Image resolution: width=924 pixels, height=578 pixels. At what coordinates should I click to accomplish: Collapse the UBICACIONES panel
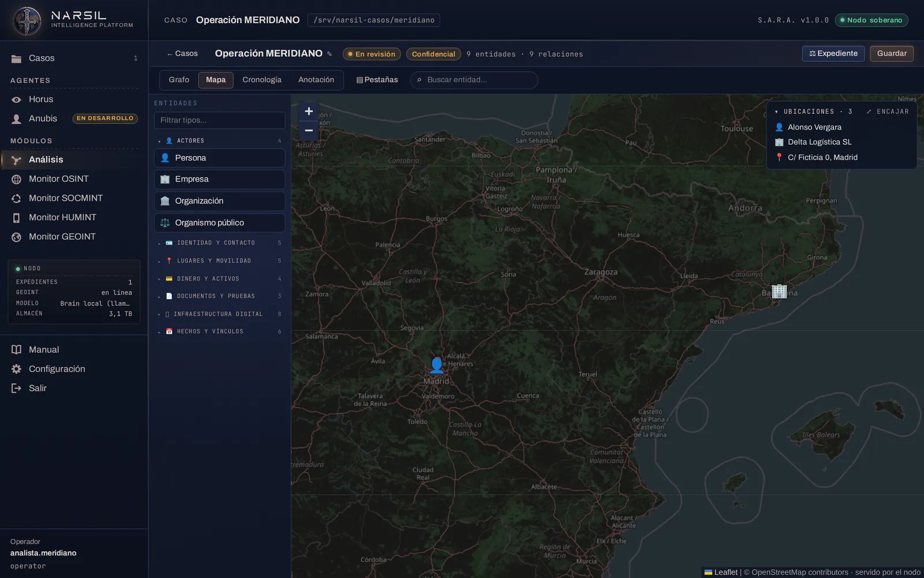pyautogui.click(x=813, y=112)
